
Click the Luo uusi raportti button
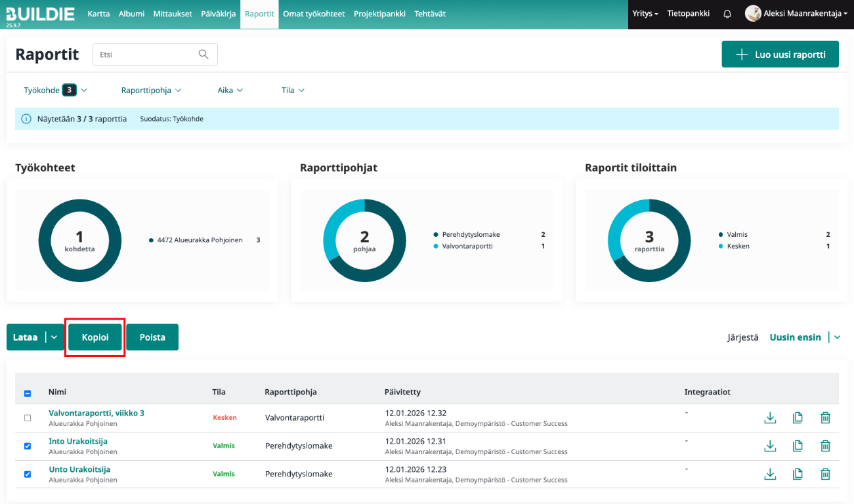coord(780,54)
